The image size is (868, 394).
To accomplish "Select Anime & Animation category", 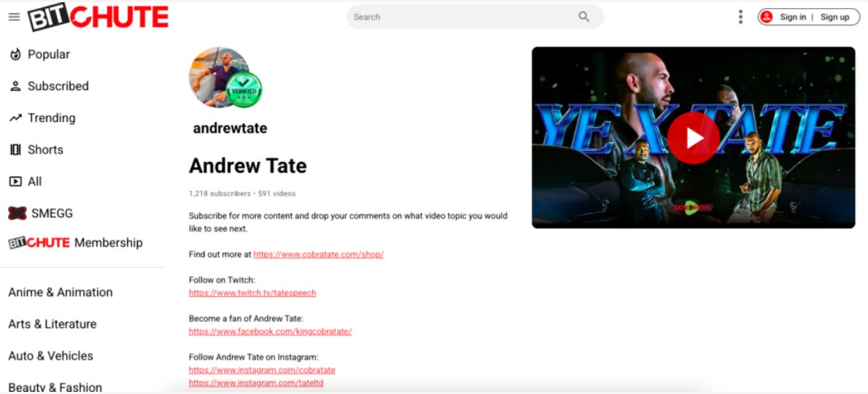I will click(x=61, y=292).
